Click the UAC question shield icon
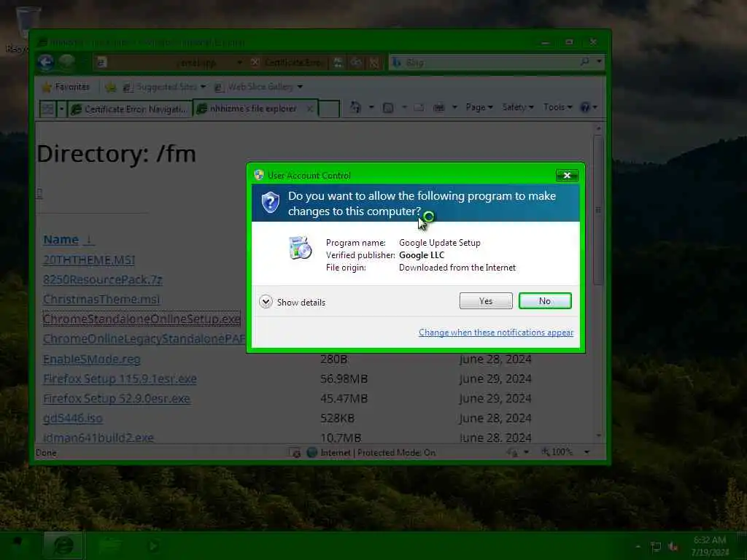Image resolution: width=747 pixels, height=560 pixels. (x=270, y=203)
